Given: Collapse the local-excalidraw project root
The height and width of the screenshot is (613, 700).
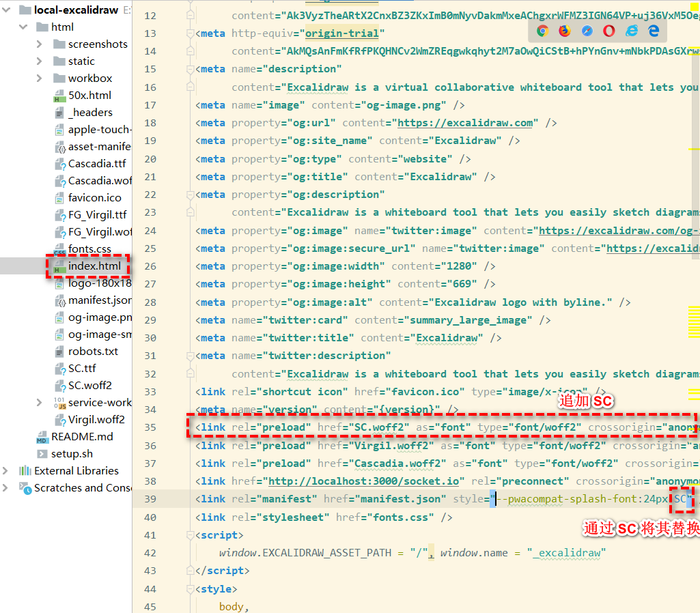Looking at the screenshot, I should click(x=6, y=10).
